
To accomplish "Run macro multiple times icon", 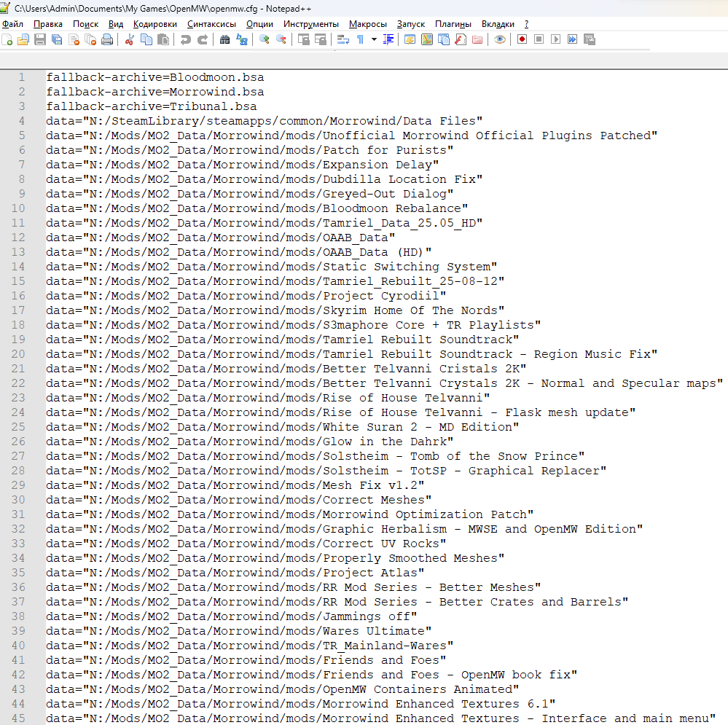I will 572,40.
